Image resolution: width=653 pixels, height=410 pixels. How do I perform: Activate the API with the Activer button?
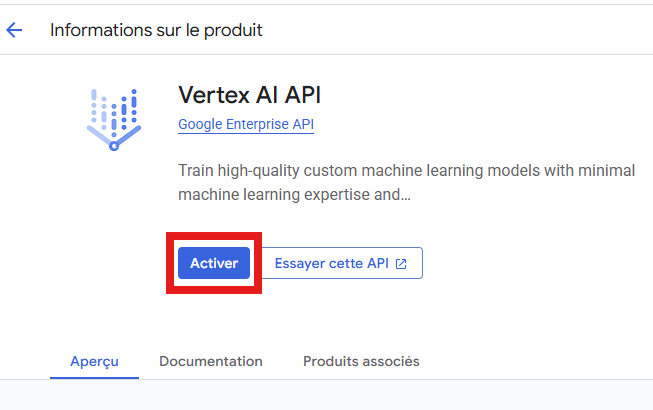click(214, 263)
